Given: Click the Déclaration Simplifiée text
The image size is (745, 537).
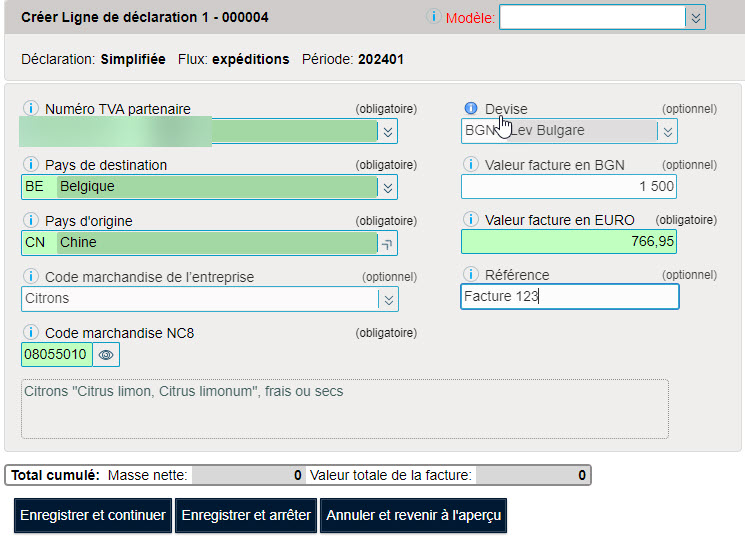Looking at the screenshot, I should pyautogui.click(x=93, y=59).
